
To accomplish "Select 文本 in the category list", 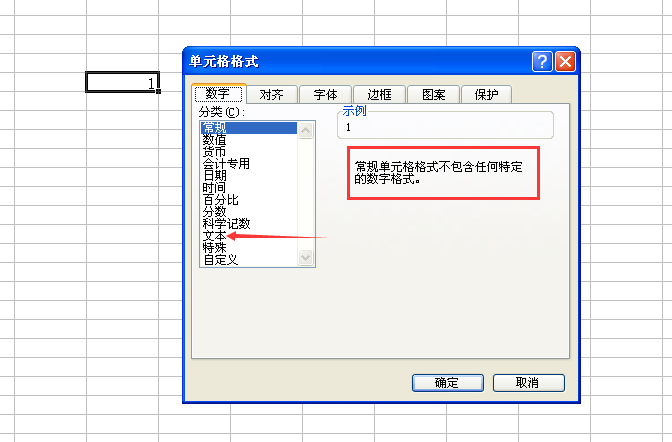I will (x=249, y=236).
